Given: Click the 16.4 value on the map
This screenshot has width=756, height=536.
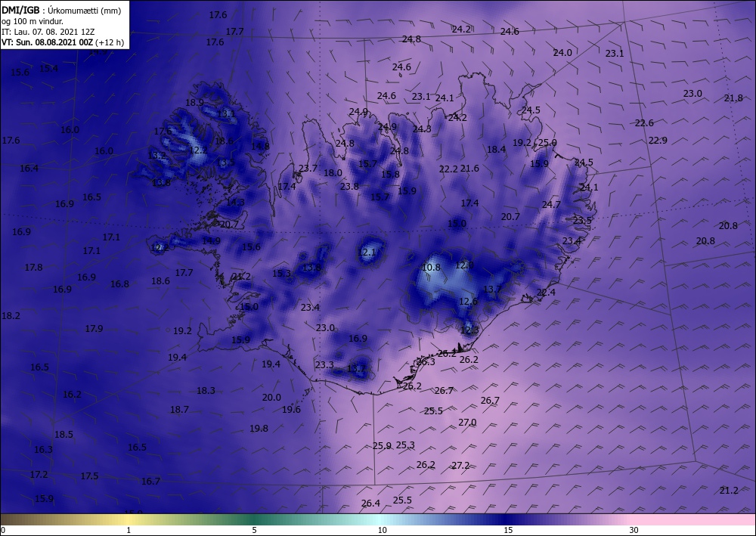Looking at the screenshot, I should pyautogui.click(x=29, y=169).
